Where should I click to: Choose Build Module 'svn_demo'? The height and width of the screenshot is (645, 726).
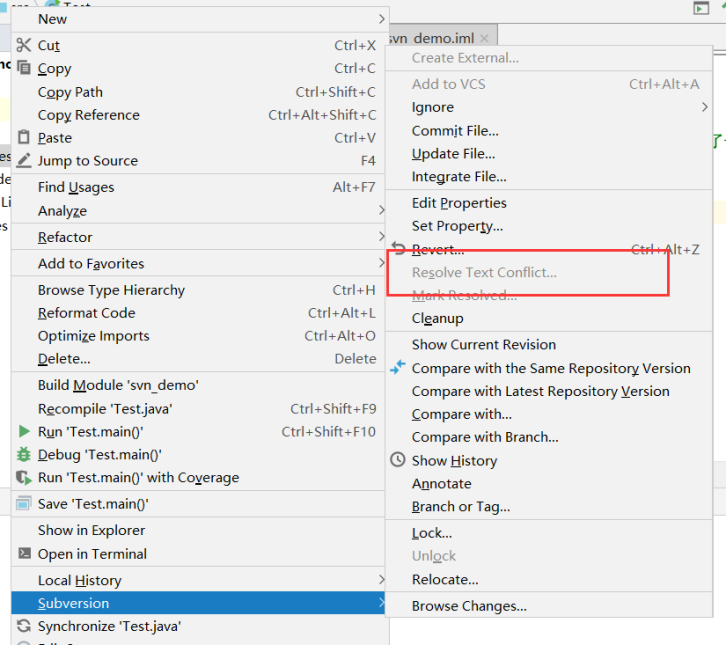(x=198, y=385)
